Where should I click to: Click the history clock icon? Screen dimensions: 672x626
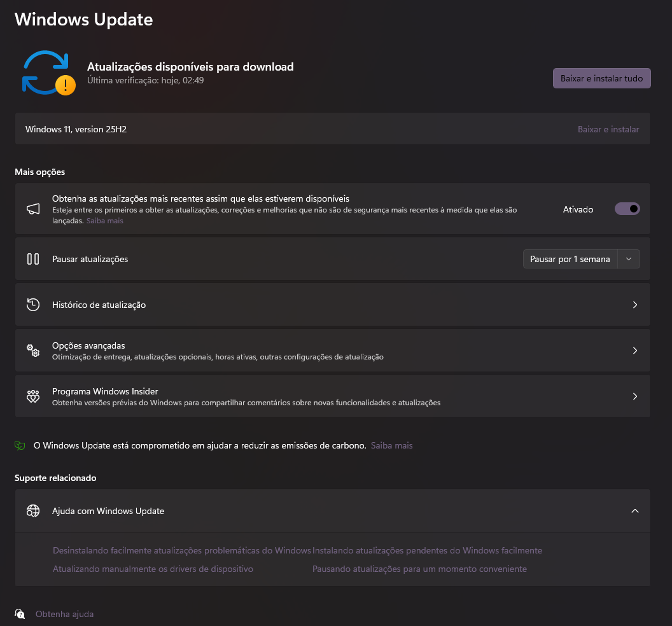[33, 305]
